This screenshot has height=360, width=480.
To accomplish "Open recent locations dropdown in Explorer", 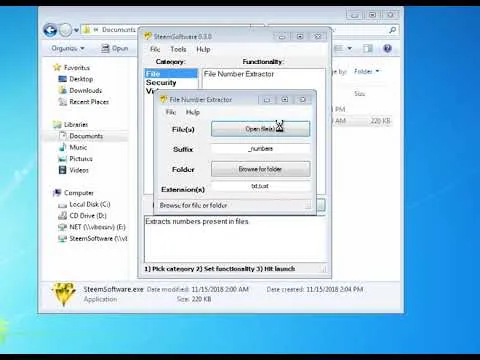I will pyautogui.click(x=76, y=30).
